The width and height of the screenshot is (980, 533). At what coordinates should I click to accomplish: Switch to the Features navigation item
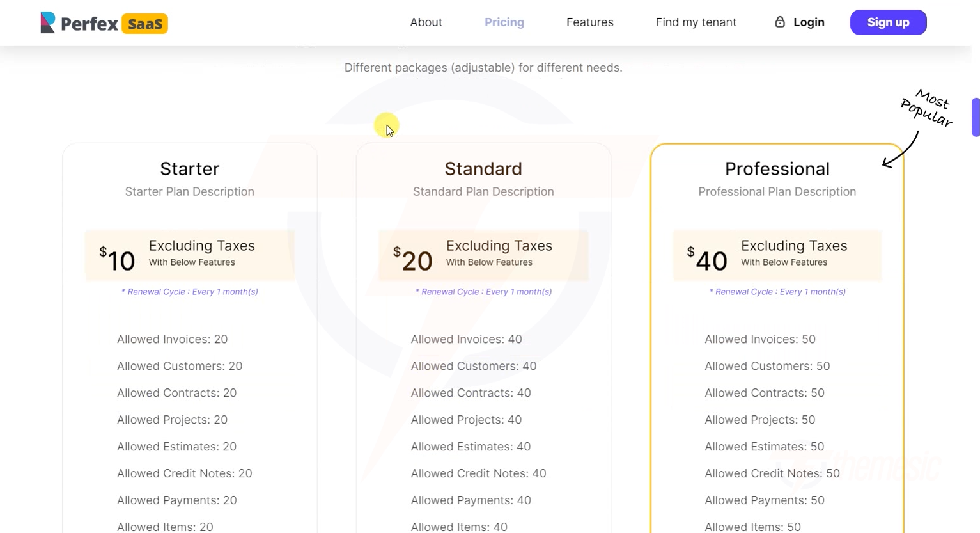tap(589, 22)
